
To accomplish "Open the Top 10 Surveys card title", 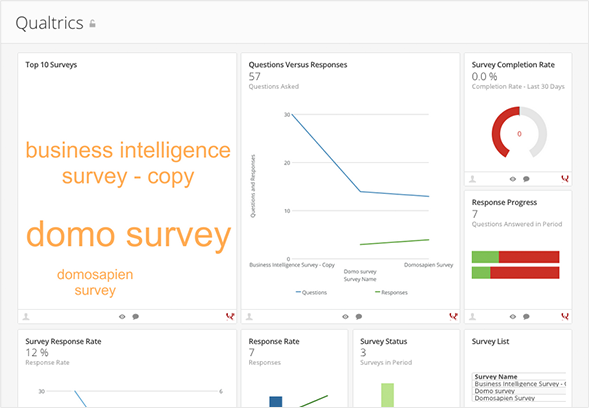I will (x=51, y=65).
